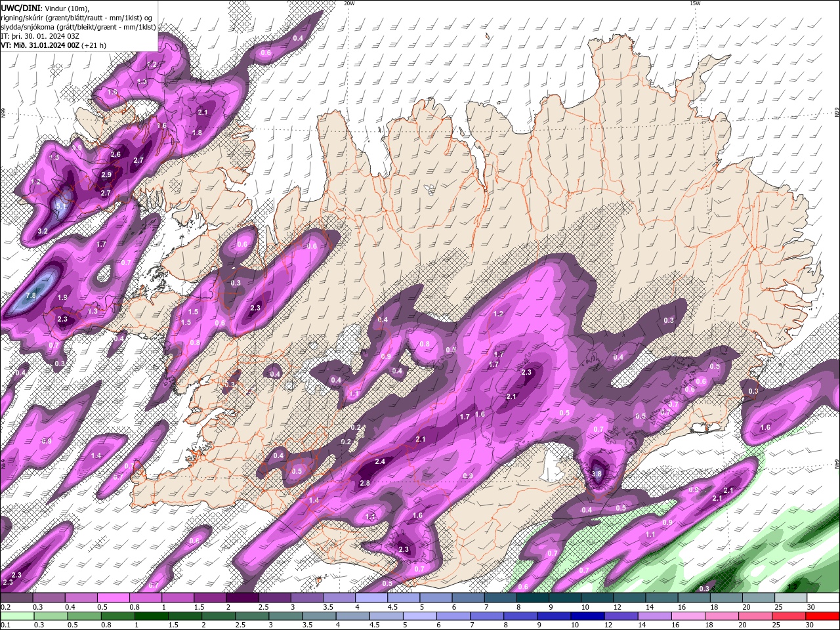Click the 2.6 precipitation value on the map
Screen dimensions: 840x630
click(115, 154)
